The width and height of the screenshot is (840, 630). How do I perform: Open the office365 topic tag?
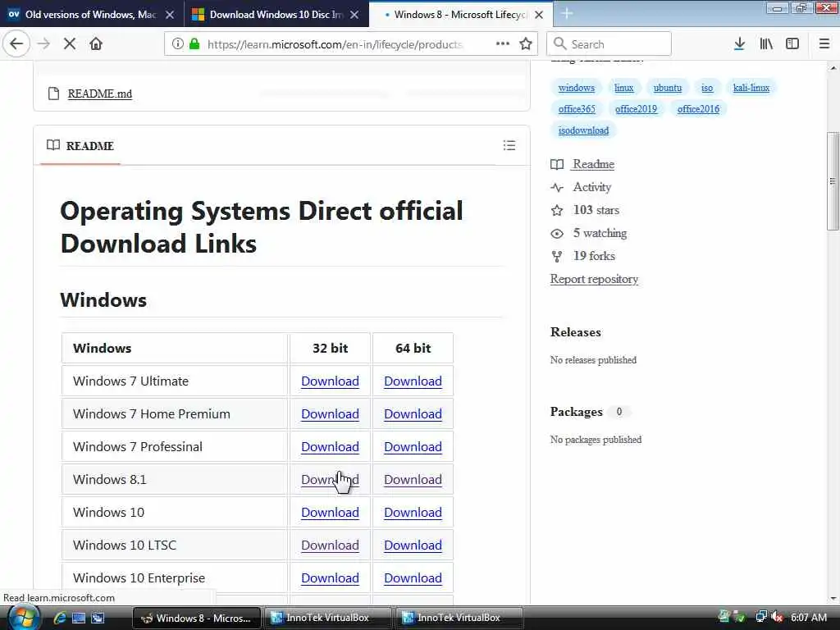click(577, 109)
